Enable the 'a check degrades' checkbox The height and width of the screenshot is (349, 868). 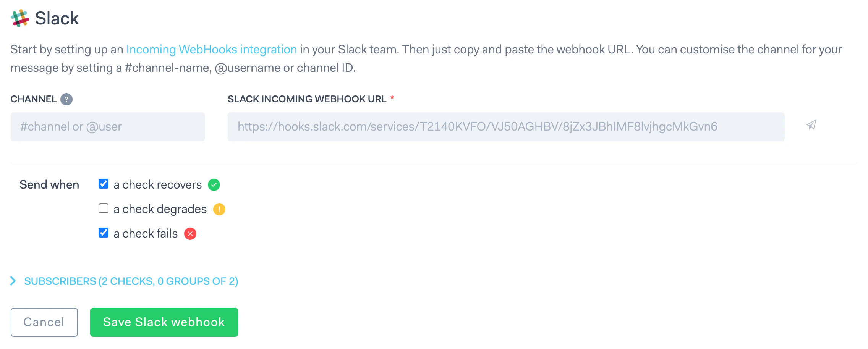tap(103, 208)
